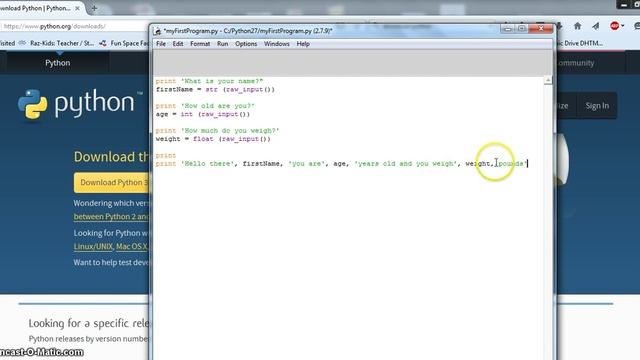Click the yellow Download Python button

pyautogui.click(x=112, y=182)
